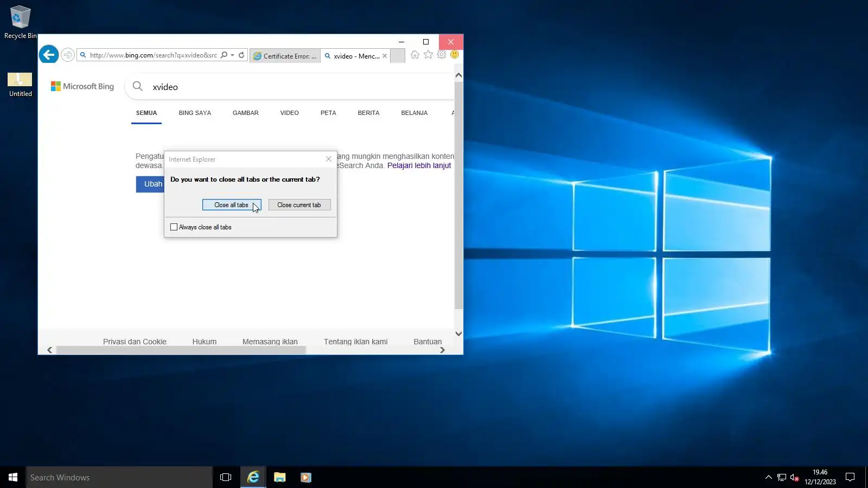Click the horizontal scrollbar thumb
Screen dimensions: 868x488
(x=181, y=350)
